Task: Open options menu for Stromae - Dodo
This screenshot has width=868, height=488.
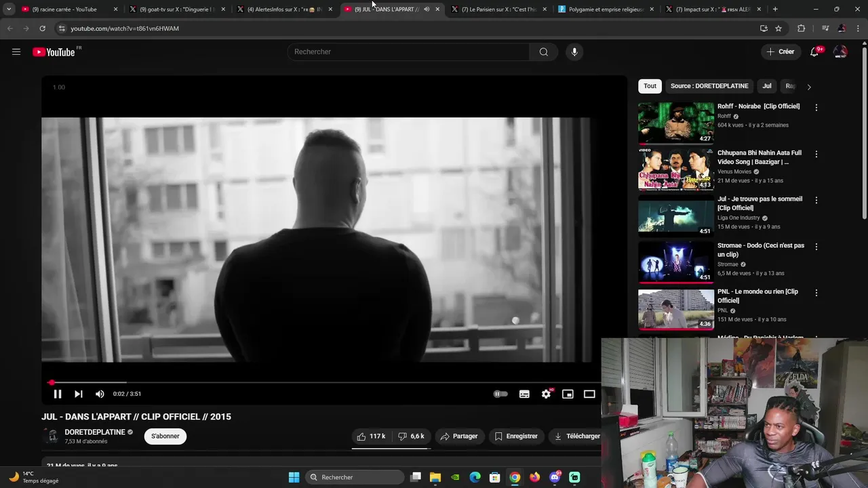Action: [x=816, y=247]
